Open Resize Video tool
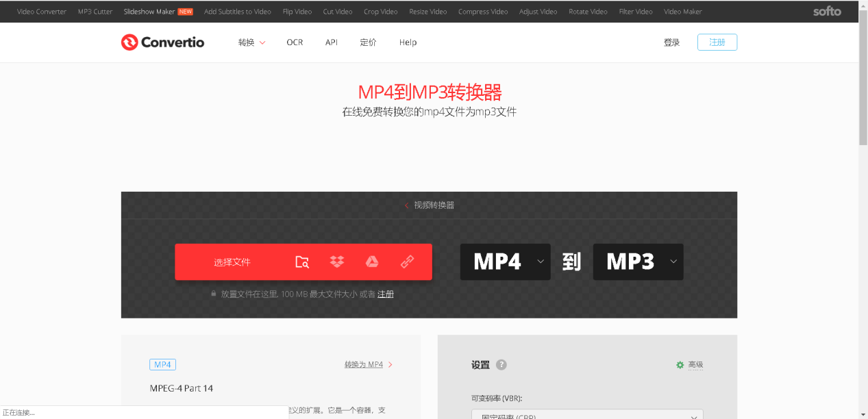The image size is (868, 419). click(x=428, y=12)
